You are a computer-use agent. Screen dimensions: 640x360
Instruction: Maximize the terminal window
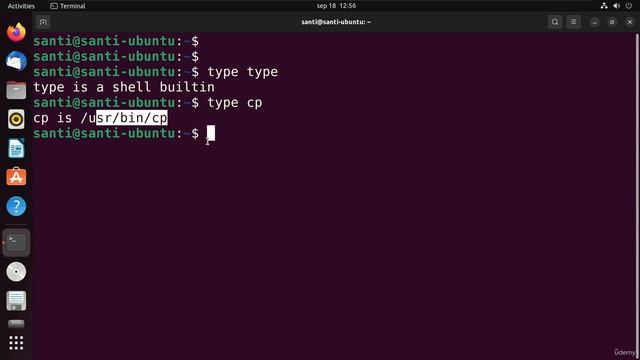click(612, 22)
